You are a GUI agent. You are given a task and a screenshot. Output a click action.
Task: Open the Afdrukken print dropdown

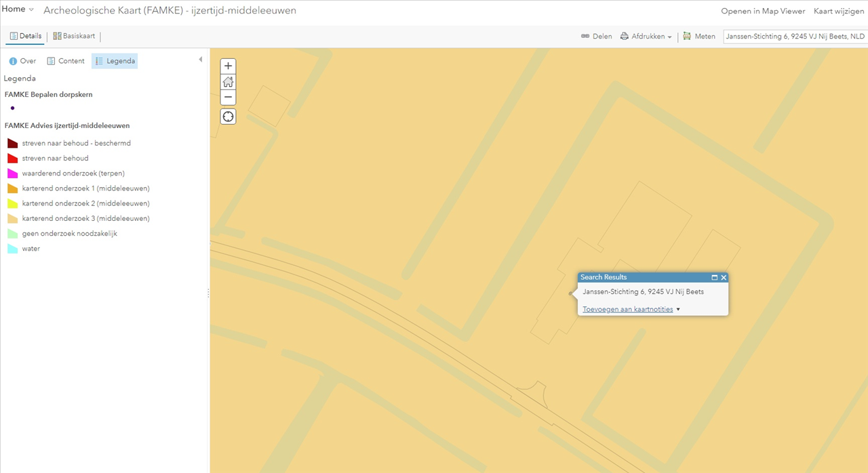[646, 37]
